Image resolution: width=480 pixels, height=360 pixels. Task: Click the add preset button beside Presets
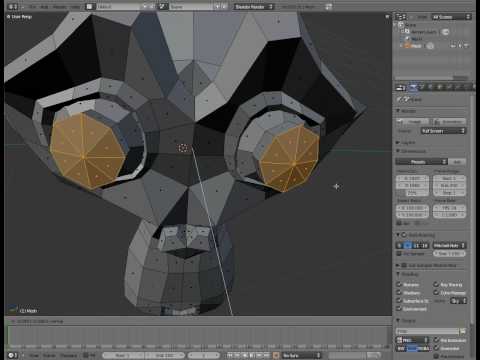458,162
